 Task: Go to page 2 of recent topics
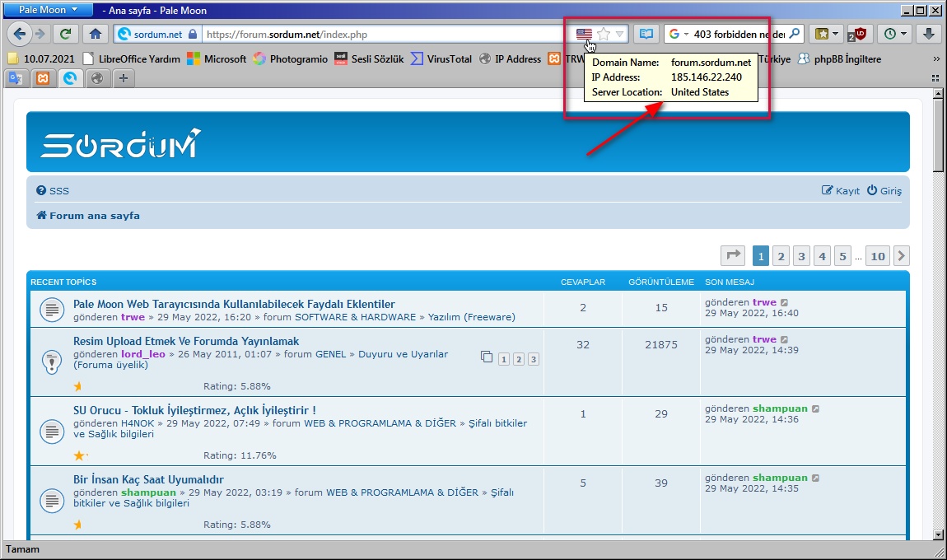click(x=781, y=256)
